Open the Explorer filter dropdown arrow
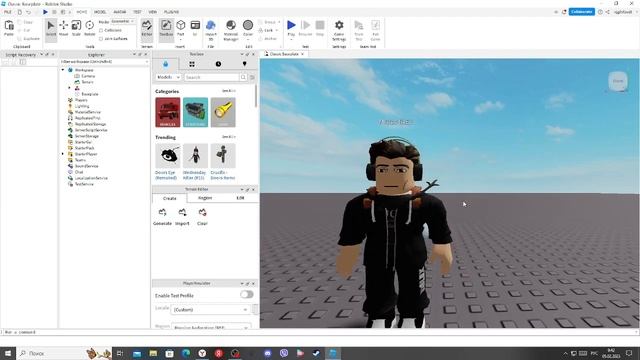The image size is (640, 360). 147,62
